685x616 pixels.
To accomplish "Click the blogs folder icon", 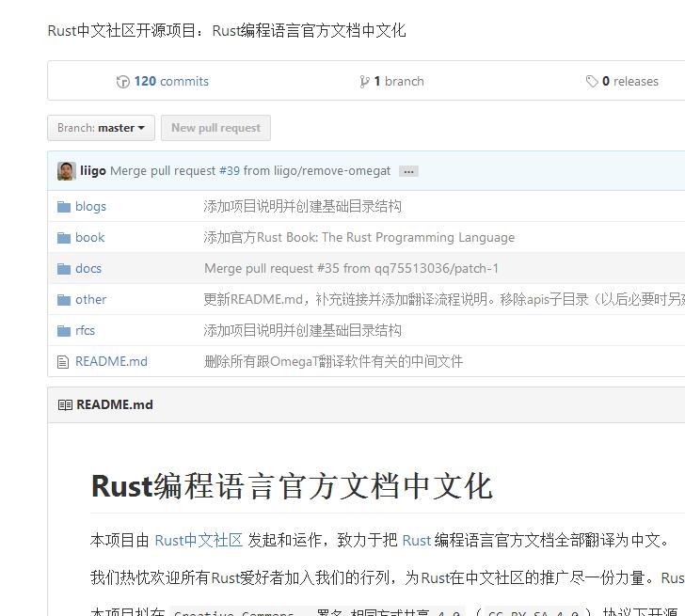I will 64,207.
